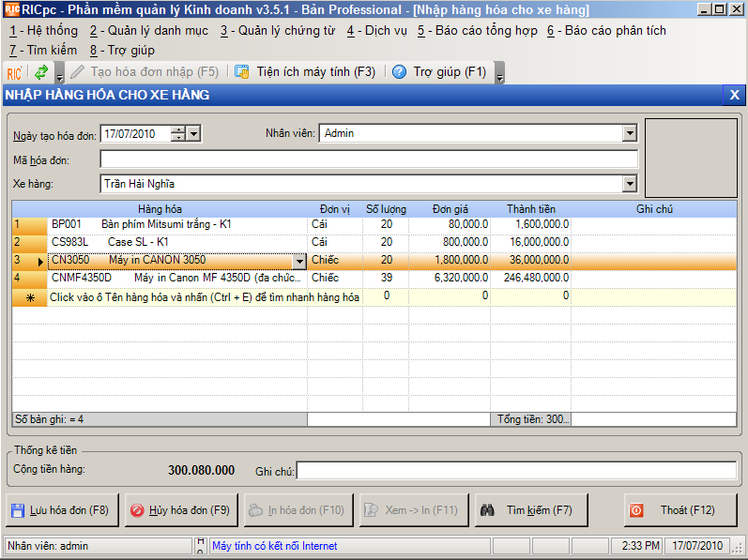Click the red power icon on Thoát
748x560 pixels.
pyautogui.click(x=636, y=510)
